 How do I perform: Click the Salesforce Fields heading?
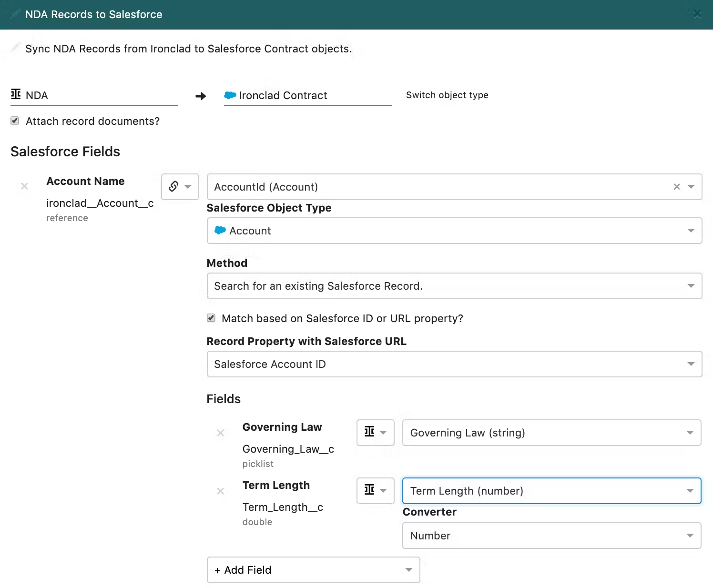click(65, 152)
